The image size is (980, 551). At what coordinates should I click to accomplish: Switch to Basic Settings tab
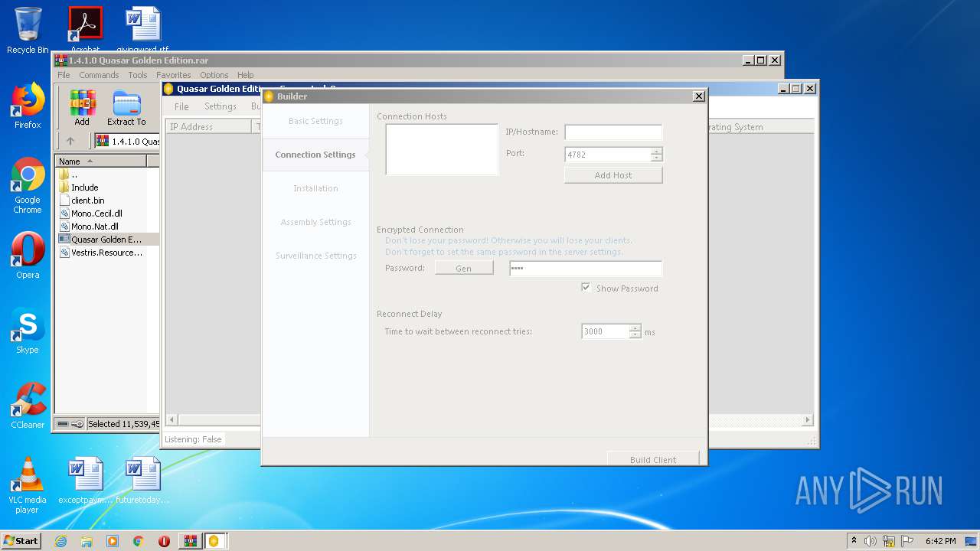click(315, 121)
